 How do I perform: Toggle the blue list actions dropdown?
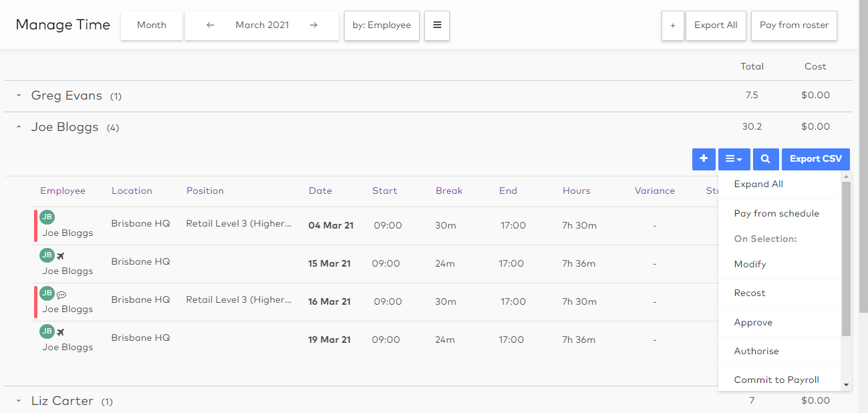coord(734,159)
